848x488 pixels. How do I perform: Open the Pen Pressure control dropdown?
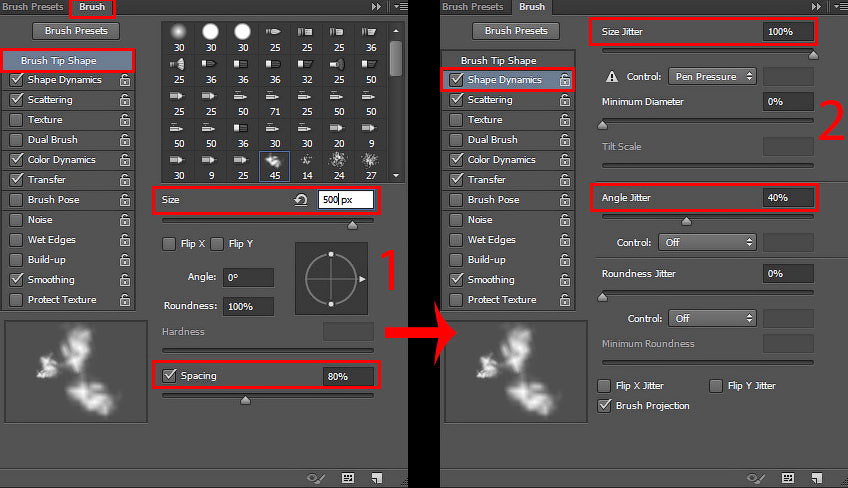pos(712,77)
